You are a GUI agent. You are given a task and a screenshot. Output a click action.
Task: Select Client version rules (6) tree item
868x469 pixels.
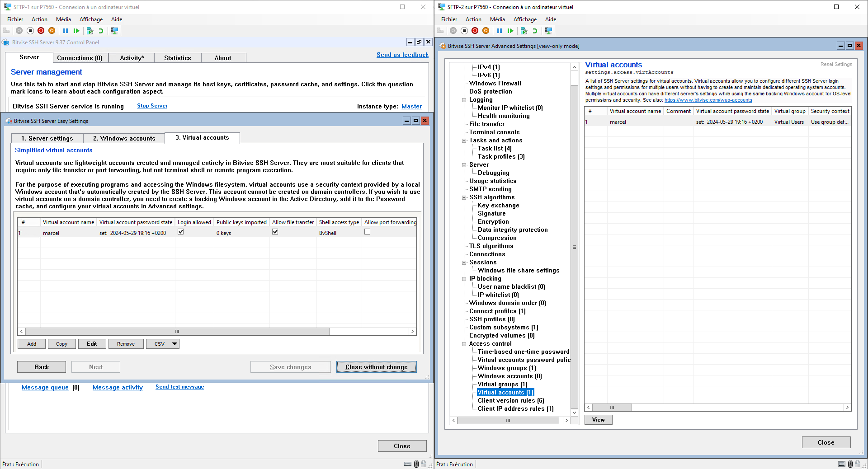point(511,401)
